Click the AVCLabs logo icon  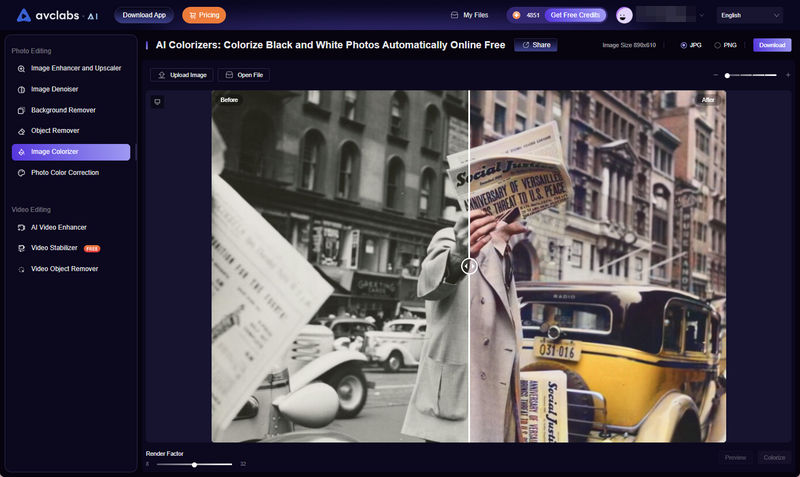click(x=26, y=15)
